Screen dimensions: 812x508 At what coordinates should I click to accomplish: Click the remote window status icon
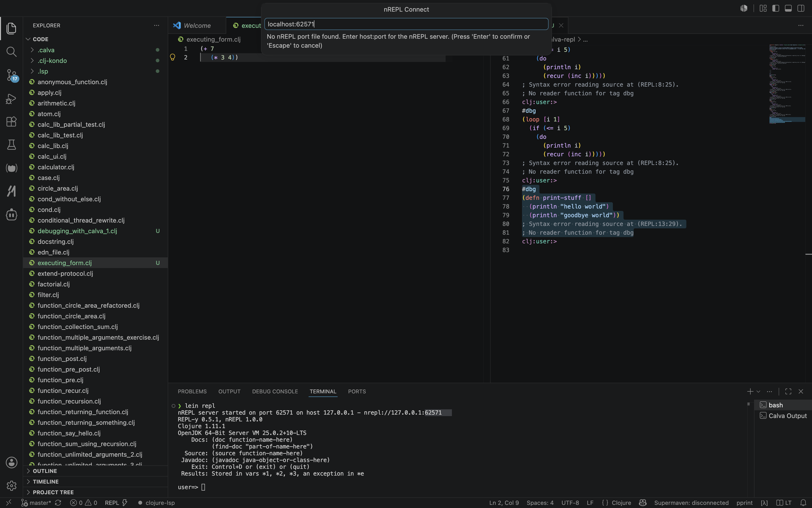(x=9, y=503)
